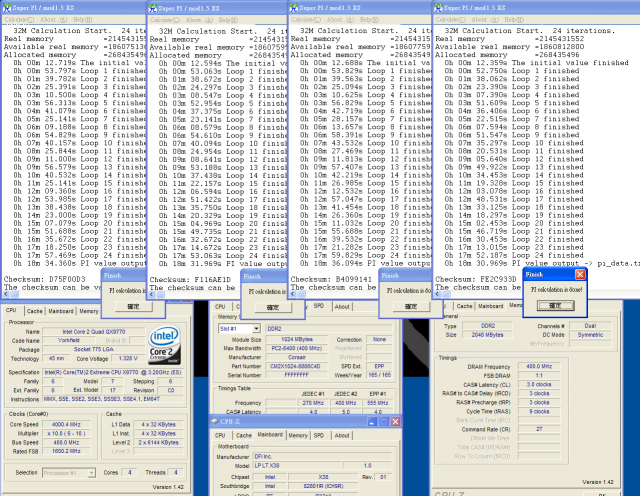Switch to Cache tab in QX9770 CPU-Z window
Screen dimensions: 640x496
pos(34,311)
